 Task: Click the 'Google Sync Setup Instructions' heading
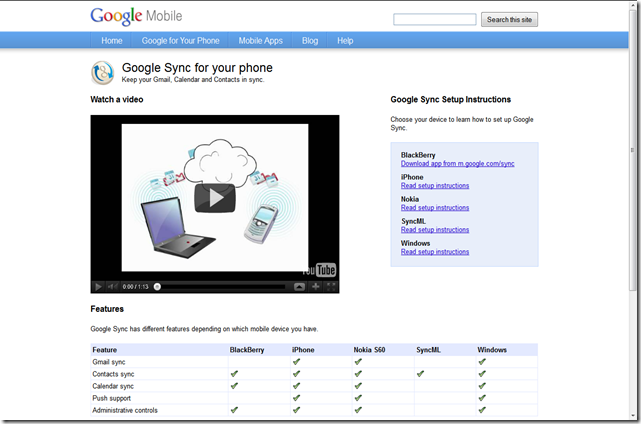coord(450,99)
